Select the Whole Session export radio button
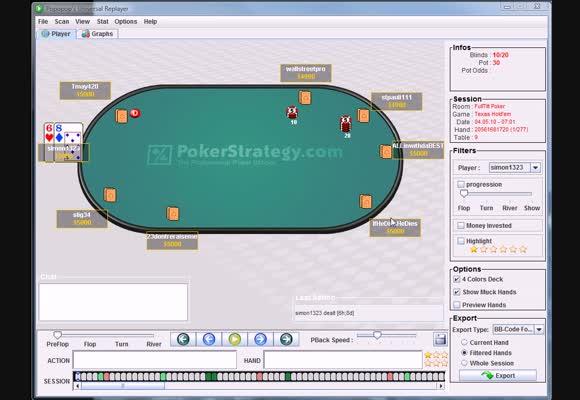This screenshot has height=400, width=580. [x=464, y=363]
